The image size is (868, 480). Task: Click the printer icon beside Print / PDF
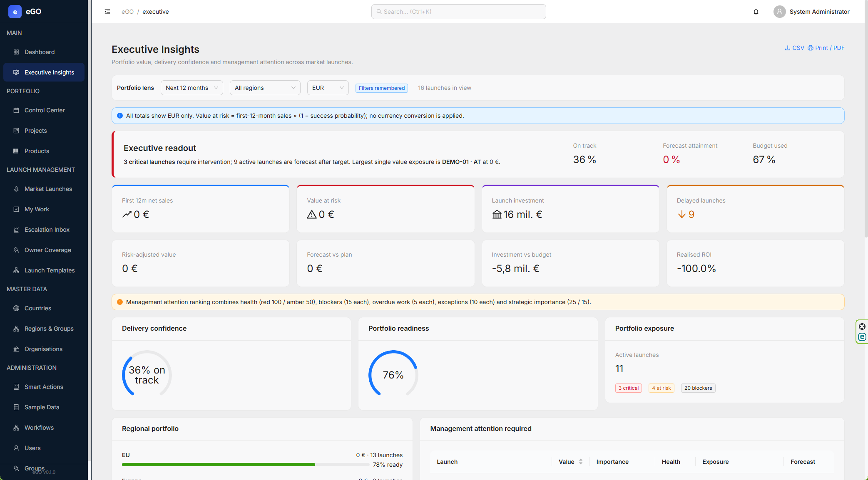[811, 48]
